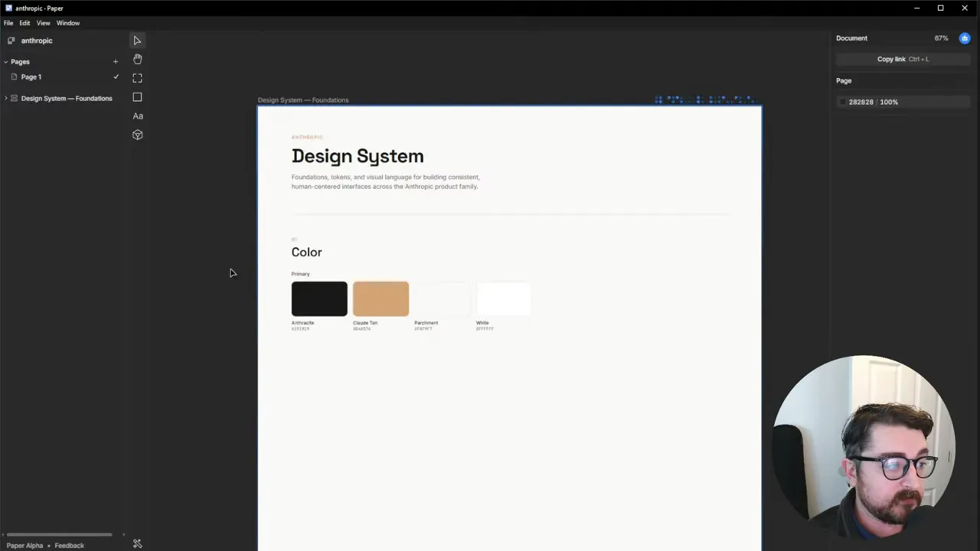
Task: Toggle selection of Page 1
Action: coord(31,77)
